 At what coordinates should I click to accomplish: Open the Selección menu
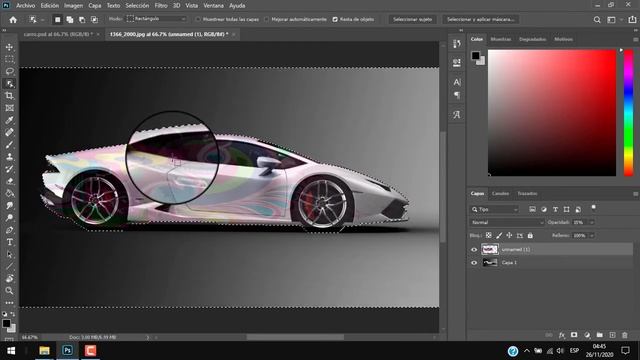(137, 6)
